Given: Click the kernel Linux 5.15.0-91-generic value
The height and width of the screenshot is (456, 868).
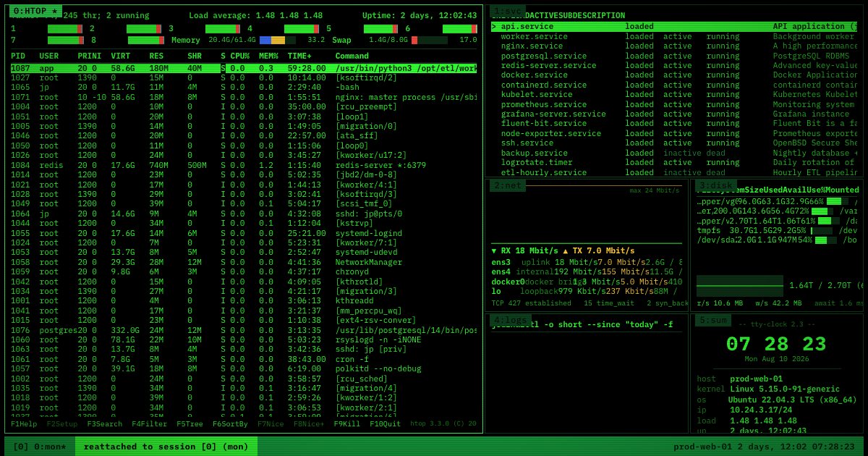Looking at the screenshot, I should [x=784, y=389].
